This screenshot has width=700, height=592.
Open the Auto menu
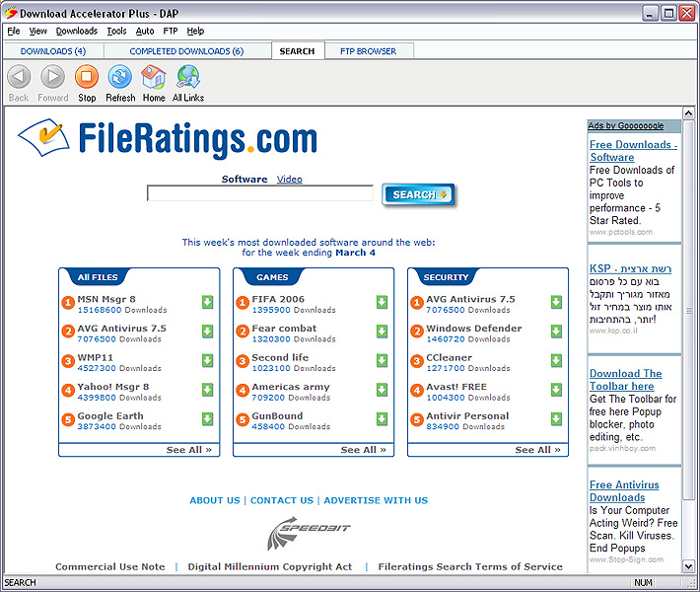click(145, 31)
